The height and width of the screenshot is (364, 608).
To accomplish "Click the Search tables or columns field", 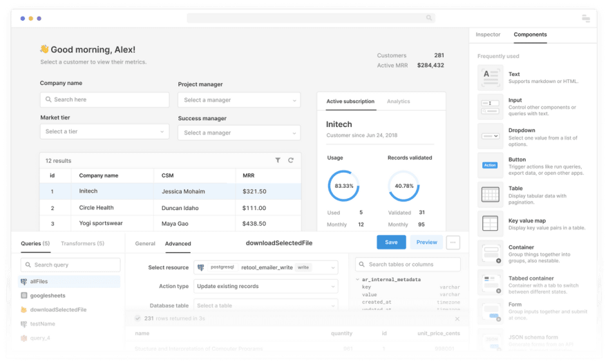I will click(408, 265).
